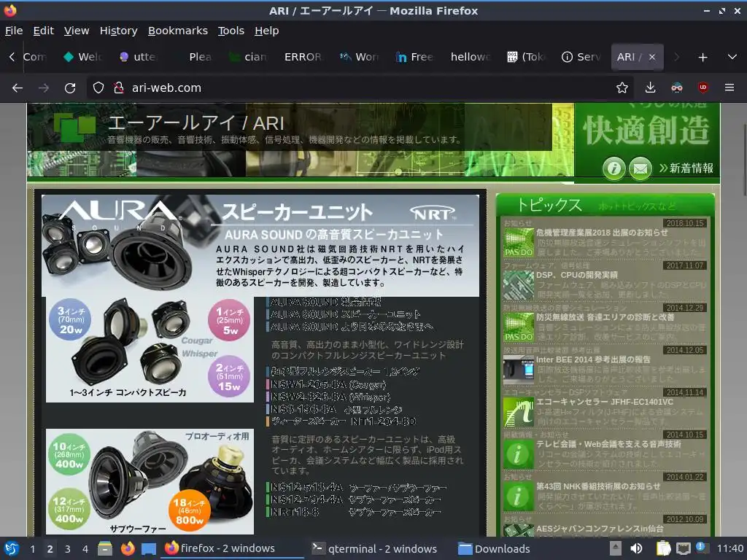
Task: Open the Firefox downloads panel
Action: [x=650, y=87]
